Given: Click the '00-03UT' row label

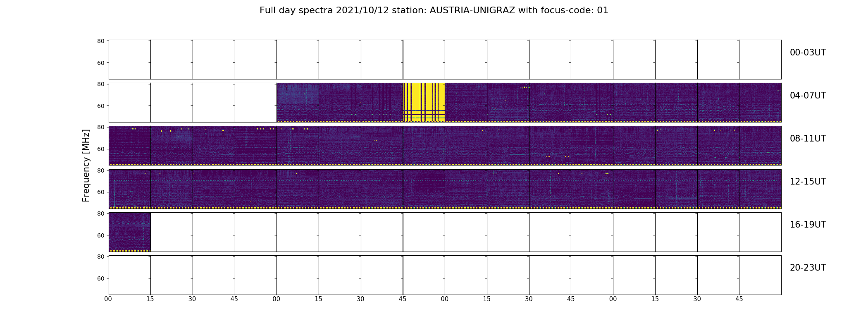Looking at the screenshot, I should (808, 53).
